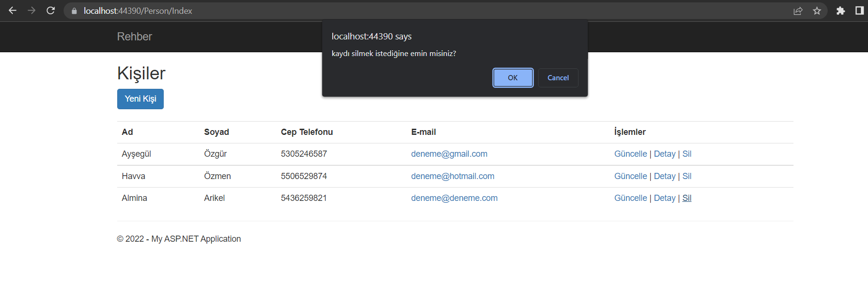
Task: Click the Yeni Kişi button
Action: click(x=140, y=99)
